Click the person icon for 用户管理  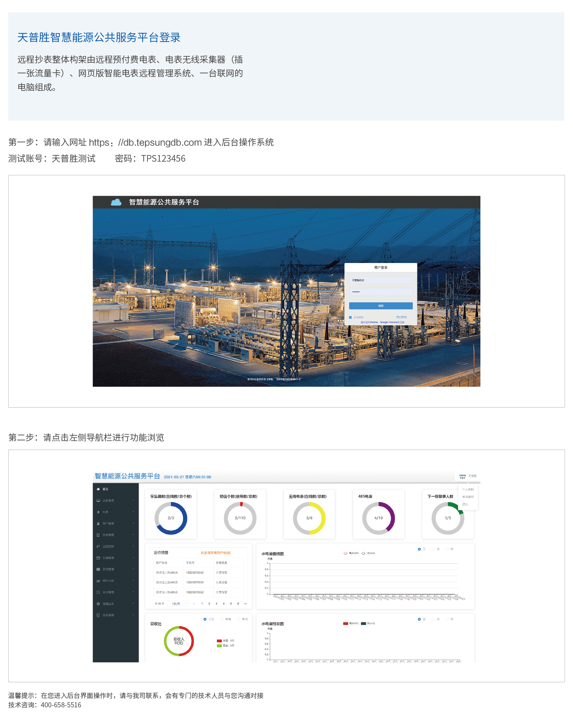(x=98, y=523)
